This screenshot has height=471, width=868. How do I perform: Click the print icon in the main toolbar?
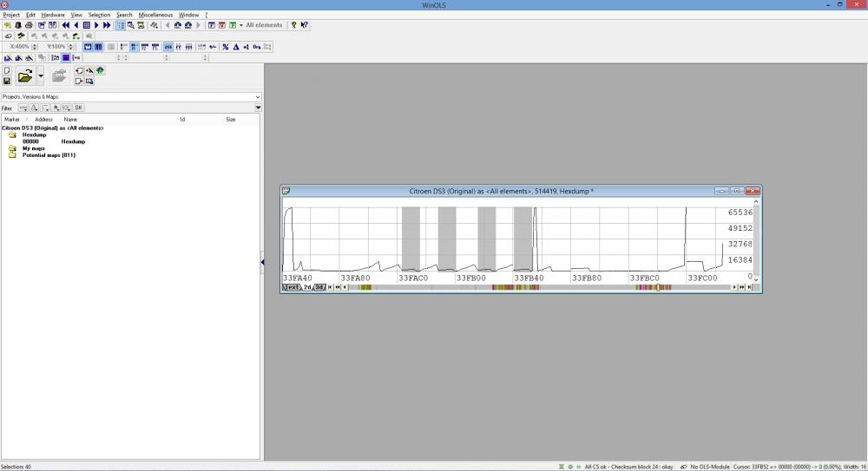(29, 25)
